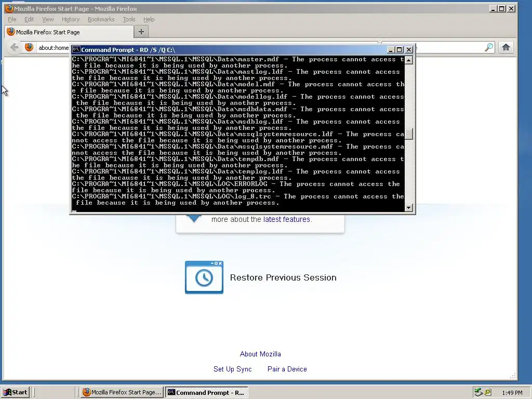The width and height of the screenshot is (532, 399).
Task: Click the Command Prompt scrollbar thumb
Action: click(x=409, y=134)
